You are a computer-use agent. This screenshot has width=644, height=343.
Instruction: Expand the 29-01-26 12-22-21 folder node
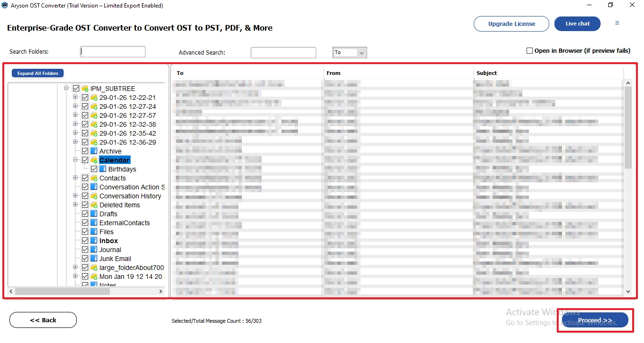tap(75, 97)
